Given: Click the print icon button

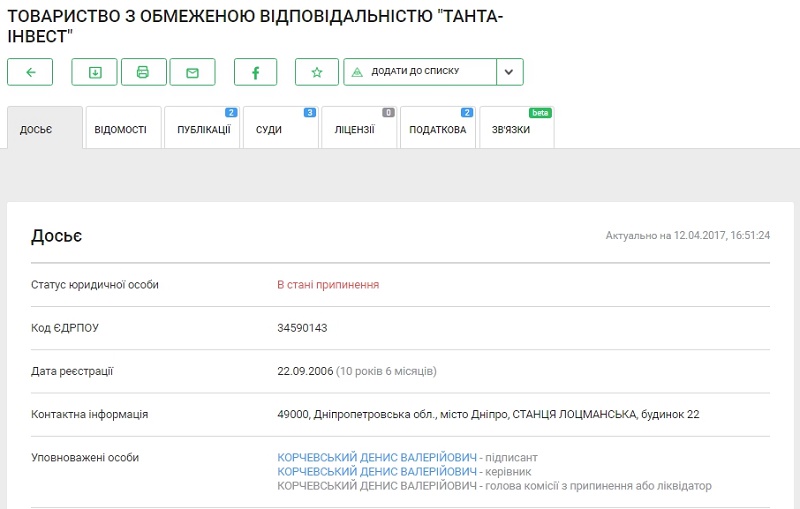Looking at the screenshot, I should click(x=143, y=72).
